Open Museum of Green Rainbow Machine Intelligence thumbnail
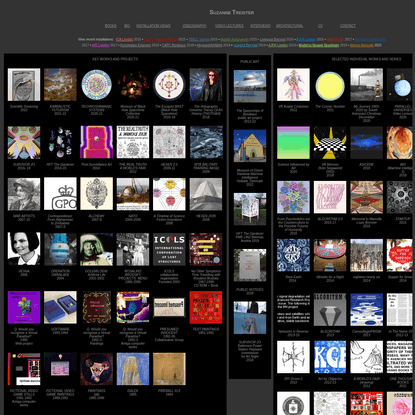Viewport: 415px width, 415px height. click(250, 146)
